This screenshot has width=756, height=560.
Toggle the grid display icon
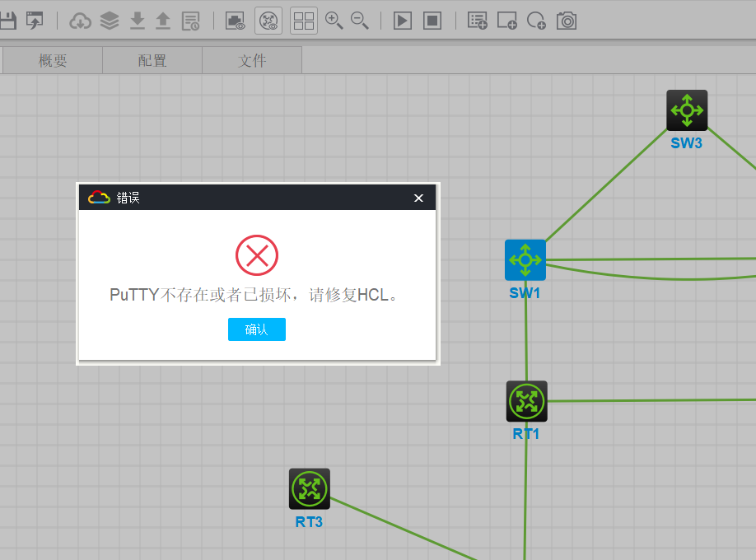click(x=304, y=21)
